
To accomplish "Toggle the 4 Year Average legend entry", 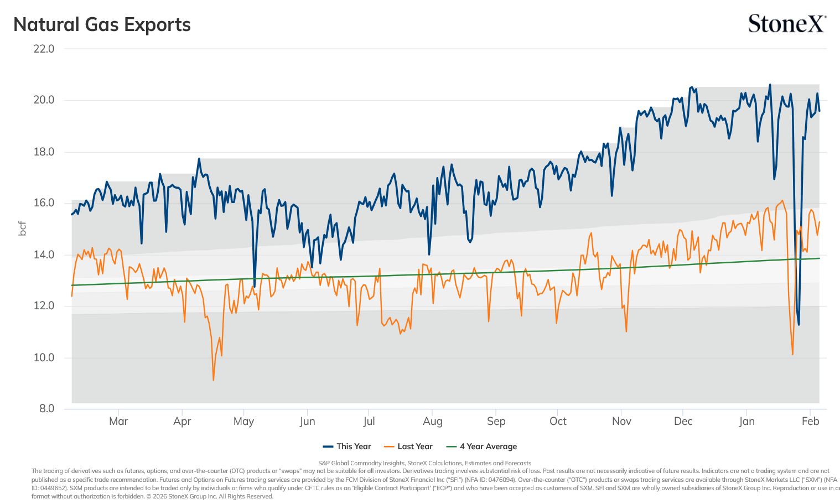I will [481, 446].
